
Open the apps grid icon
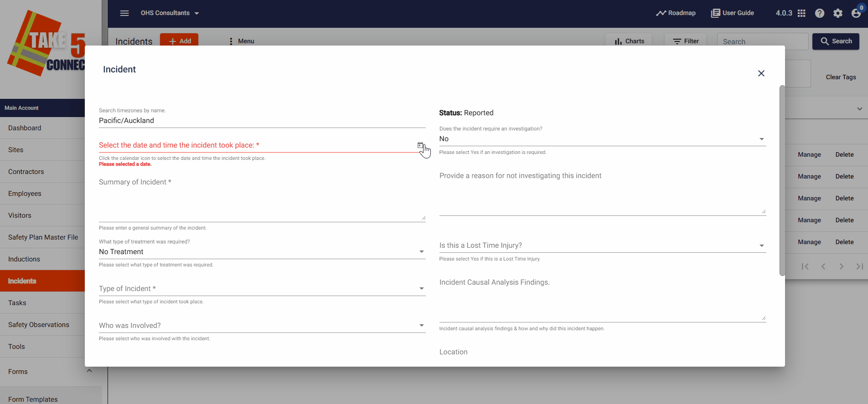(801, 13)
